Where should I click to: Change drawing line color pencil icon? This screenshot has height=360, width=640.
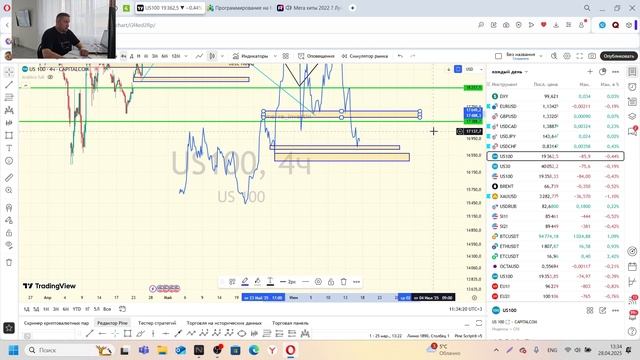245,282
